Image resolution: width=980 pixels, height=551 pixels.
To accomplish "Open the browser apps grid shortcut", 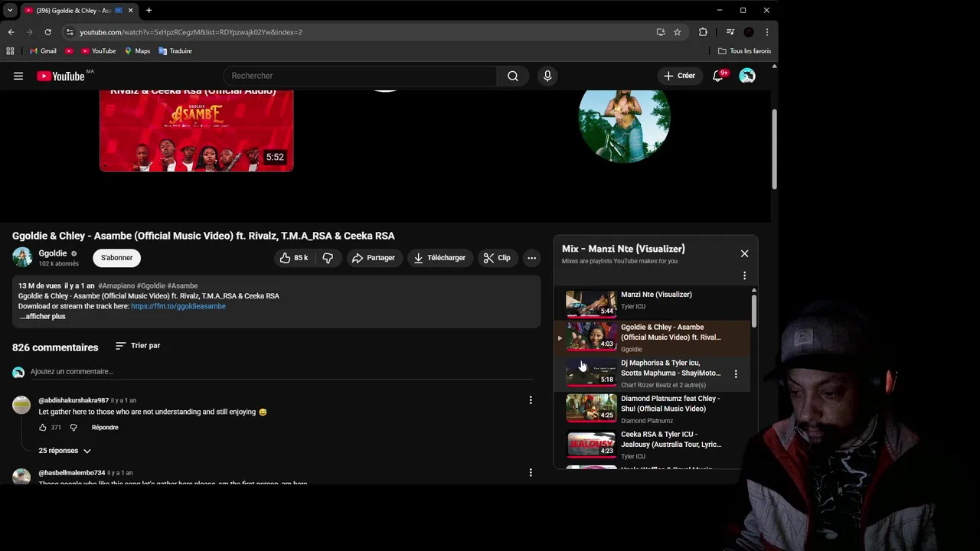I will 10,51.
